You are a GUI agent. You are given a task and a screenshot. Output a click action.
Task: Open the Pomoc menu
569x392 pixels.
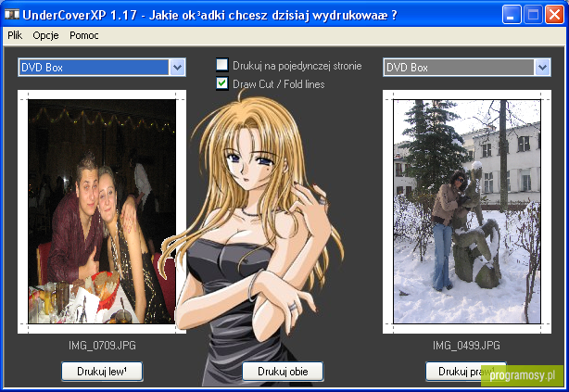tap(83, 35)
